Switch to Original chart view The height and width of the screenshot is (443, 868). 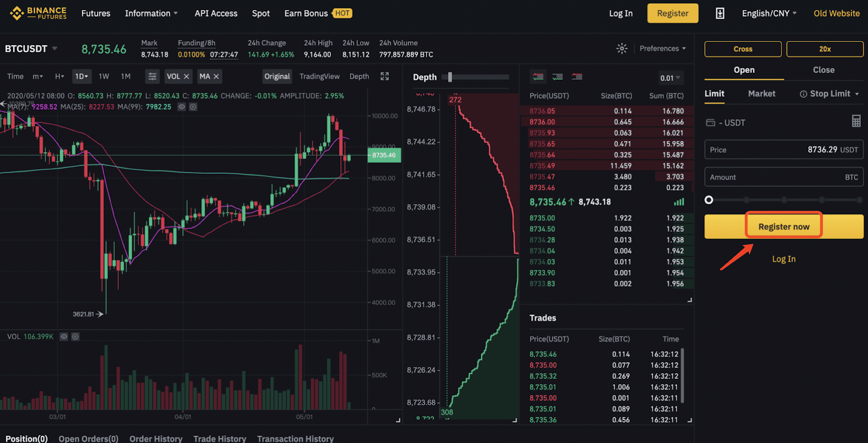(x=277, y=77)
